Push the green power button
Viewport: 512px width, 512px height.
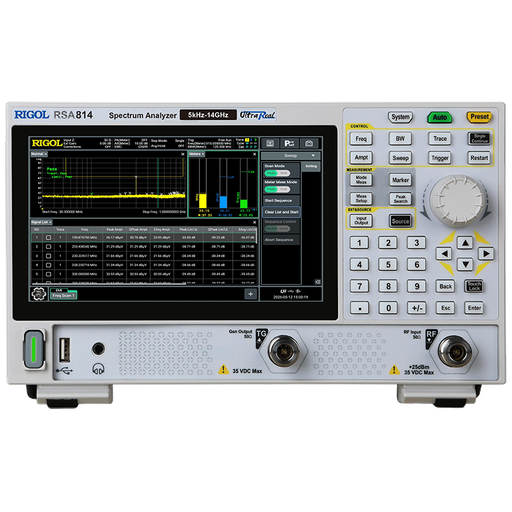[34, 349]
